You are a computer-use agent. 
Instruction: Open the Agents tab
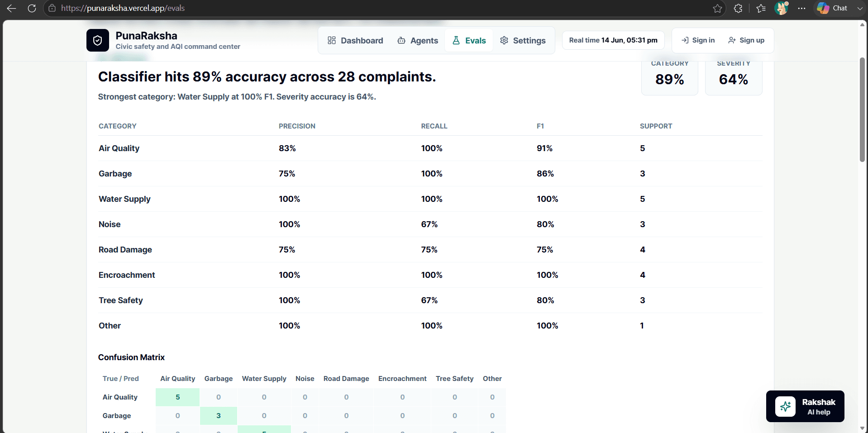pyautogui.click(x=418, y=41)
